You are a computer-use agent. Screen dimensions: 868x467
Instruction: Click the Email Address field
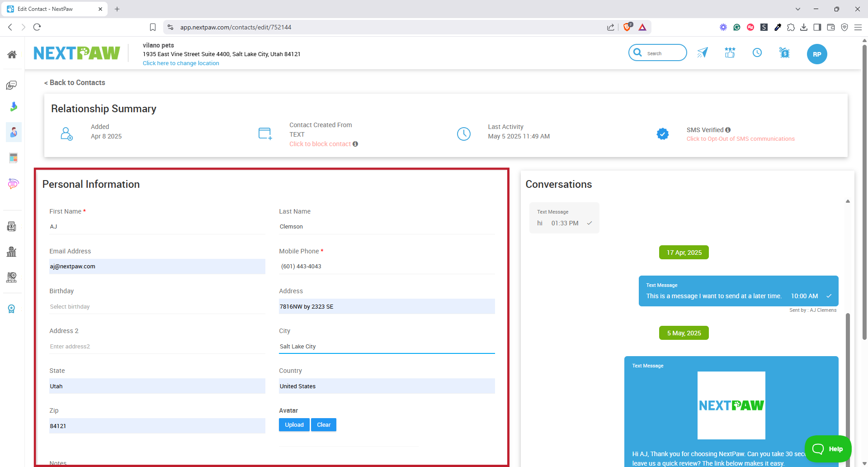[x=157, y=267]
